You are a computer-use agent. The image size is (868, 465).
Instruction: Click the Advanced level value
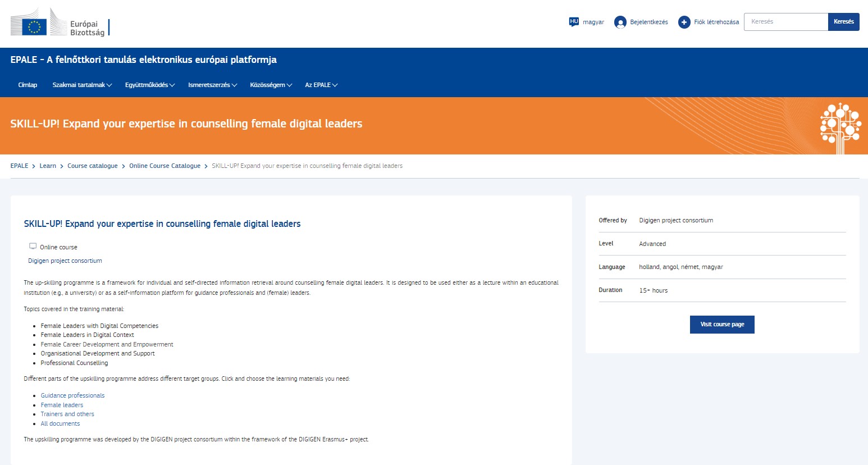pos(652,244)
